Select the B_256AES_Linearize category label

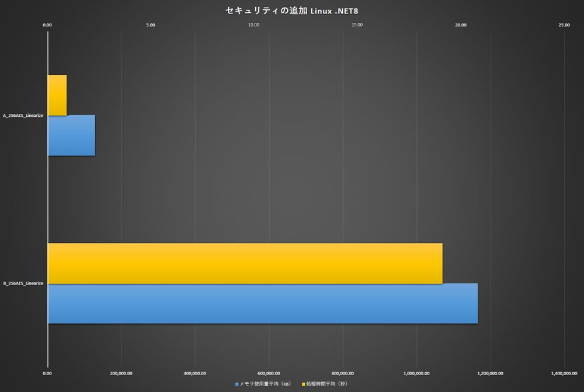(23, 283)
